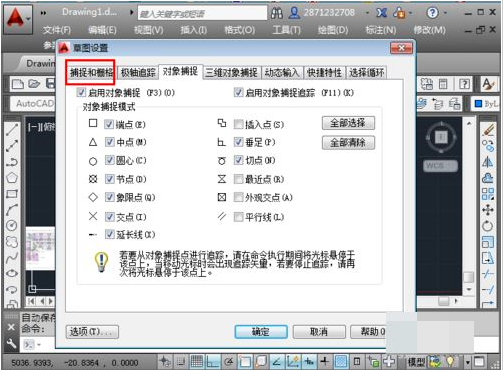
Task: Click the 全部清除 button
Action: pos(348,143)
